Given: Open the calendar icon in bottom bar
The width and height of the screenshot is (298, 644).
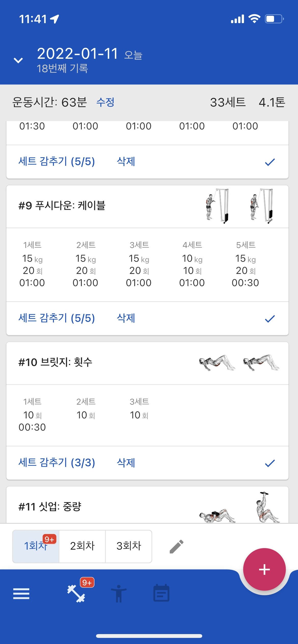Looking at the screenshot, I should point(161,593).
